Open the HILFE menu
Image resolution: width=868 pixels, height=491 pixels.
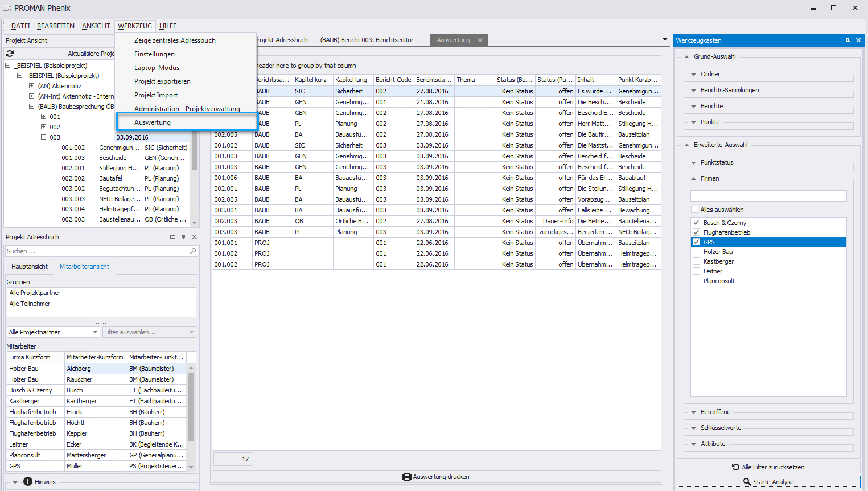168,26
